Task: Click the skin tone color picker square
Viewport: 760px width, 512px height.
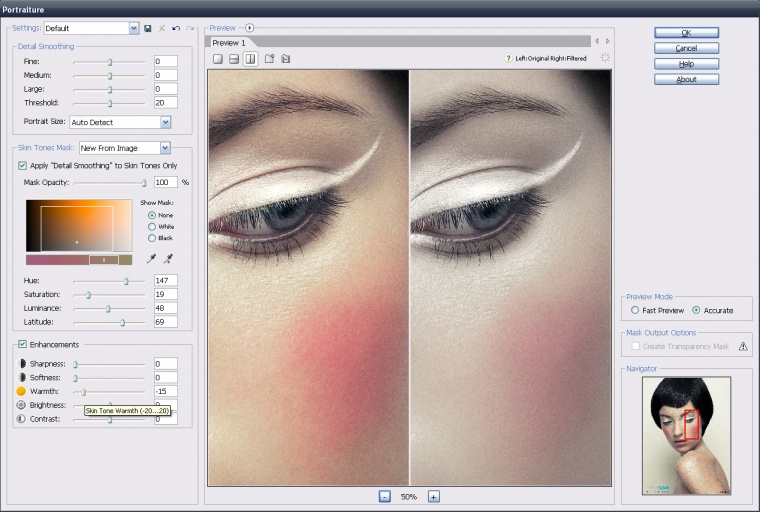Action: [x=79, y=225]
